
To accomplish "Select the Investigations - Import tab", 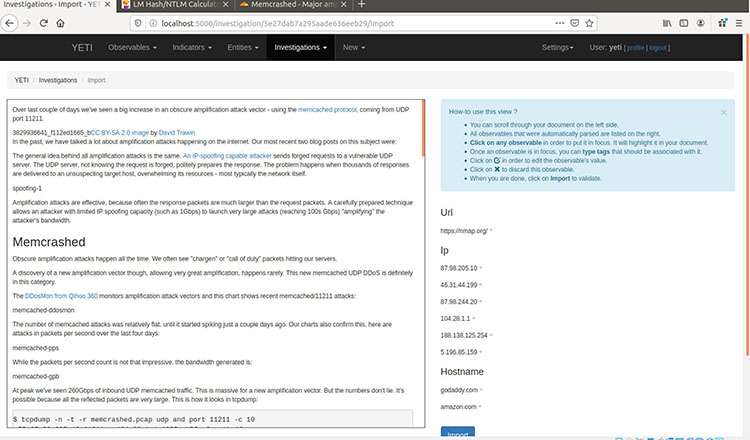I will 57,4.
